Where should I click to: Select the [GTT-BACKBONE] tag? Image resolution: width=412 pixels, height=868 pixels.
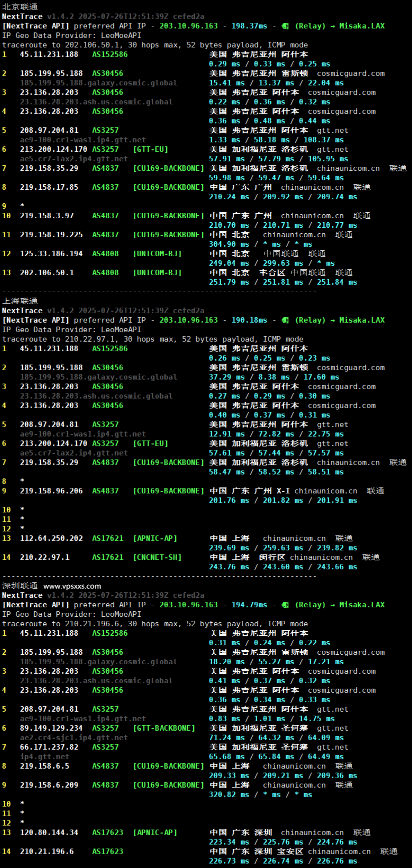coord(164,728)
